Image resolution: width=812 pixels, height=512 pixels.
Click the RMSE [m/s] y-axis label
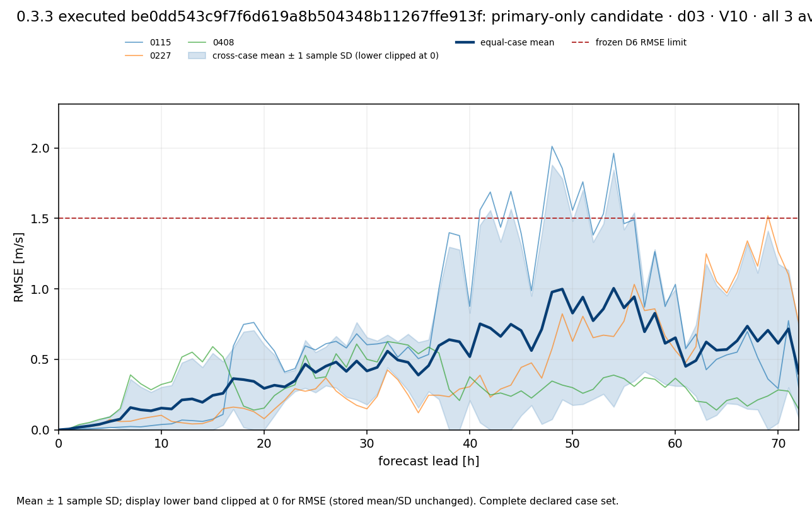tap(19, 267)
